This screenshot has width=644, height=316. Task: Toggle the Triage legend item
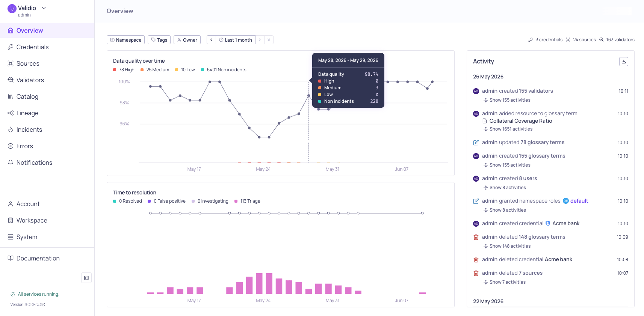(x=247, y=201)
